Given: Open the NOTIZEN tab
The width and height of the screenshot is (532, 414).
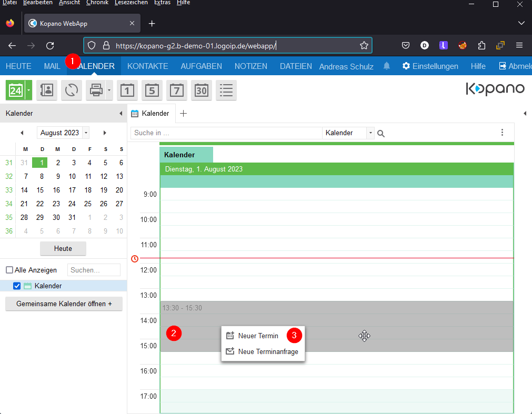Looking at the screenshot, I should [x=250, y=66].
